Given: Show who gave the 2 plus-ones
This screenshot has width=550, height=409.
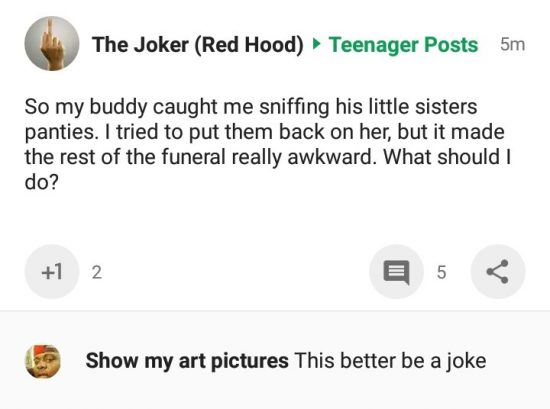Looking at the screenshot, I should (97, 272).
